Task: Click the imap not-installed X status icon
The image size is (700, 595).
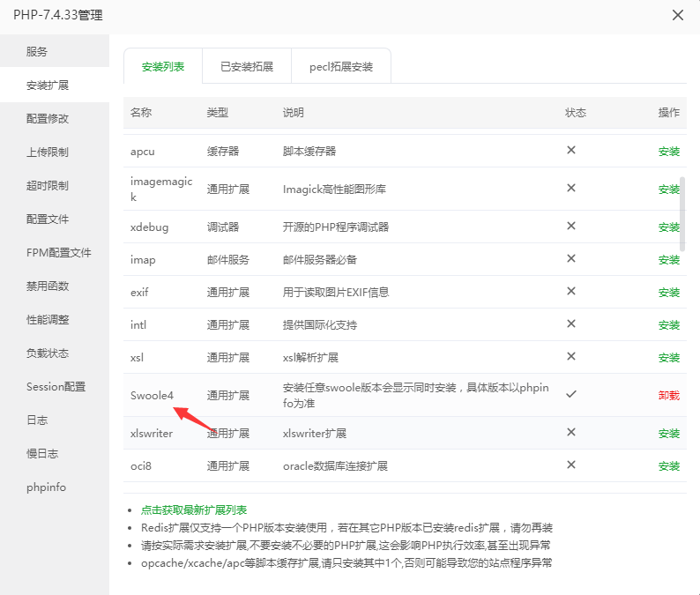Action: point(571,259)
